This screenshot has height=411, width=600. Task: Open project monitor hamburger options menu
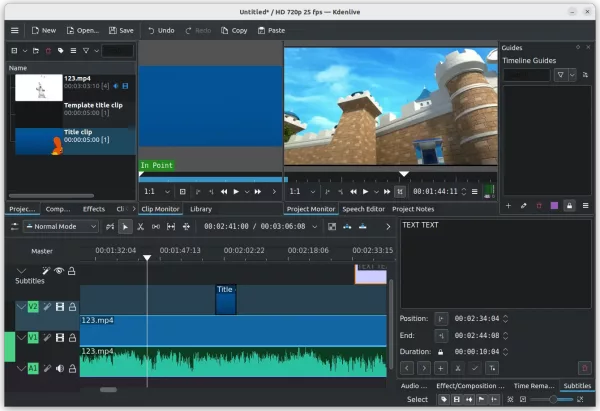pyautogui.click(x=474, y=191)
